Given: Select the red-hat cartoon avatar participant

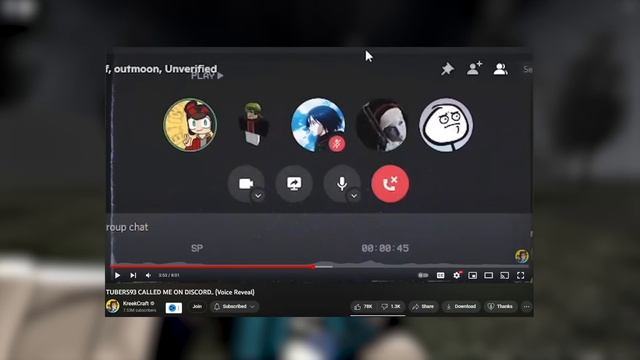Looking at the screenshot, I should (190, 125).
